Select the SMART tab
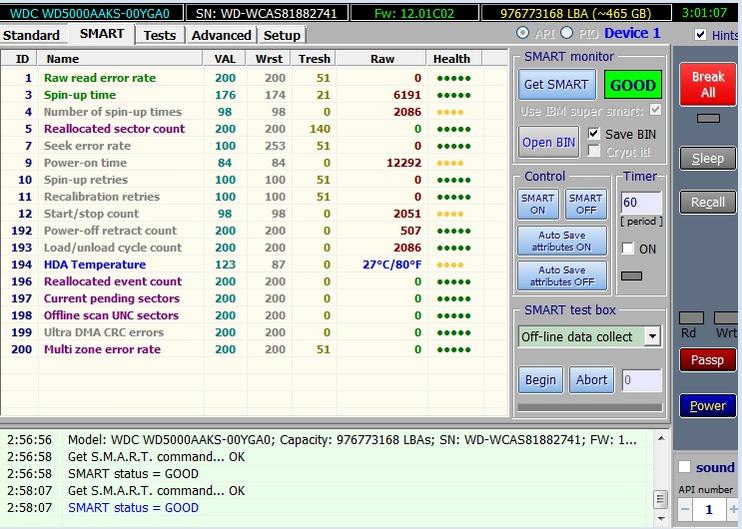Screen dimensions: 742x529 102,34
